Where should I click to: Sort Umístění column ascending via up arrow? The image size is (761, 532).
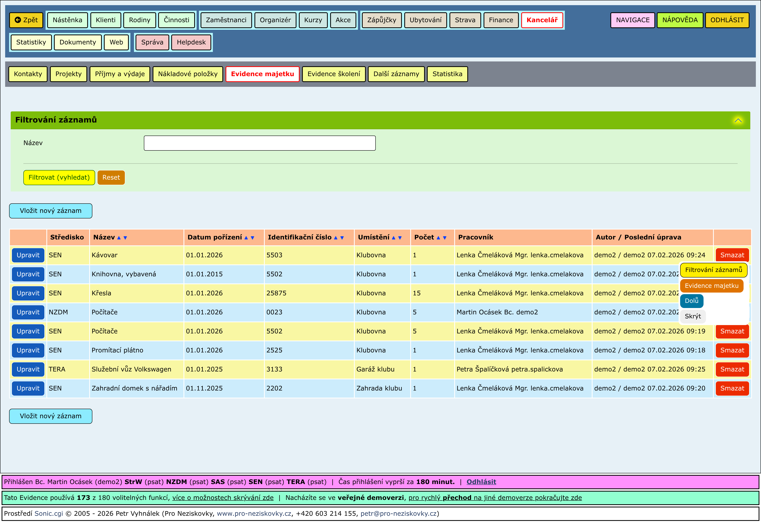click(393, 238)
